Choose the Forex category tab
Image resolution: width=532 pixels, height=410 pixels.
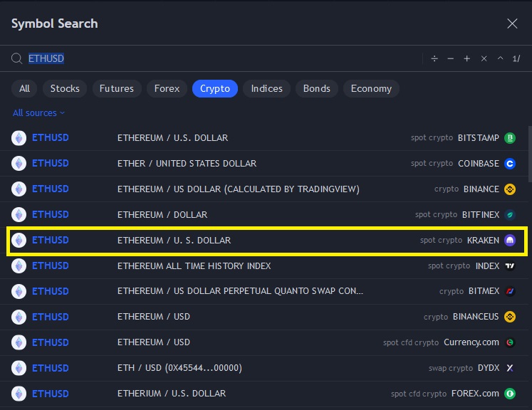167,88
